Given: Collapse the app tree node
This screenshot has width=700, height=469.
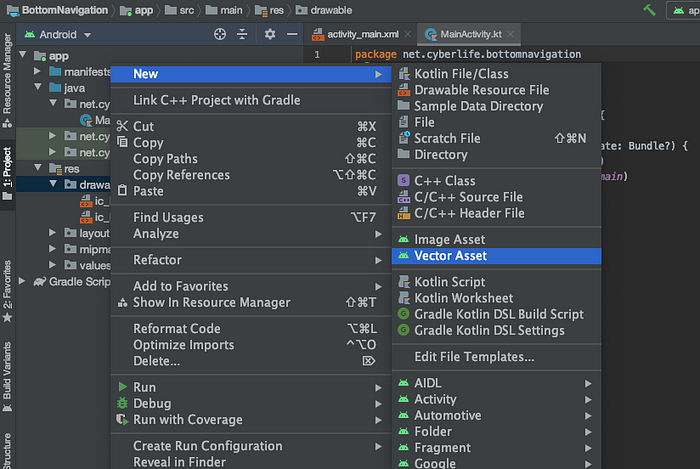Looking at the screenshot, I should [x=23, y=55].
